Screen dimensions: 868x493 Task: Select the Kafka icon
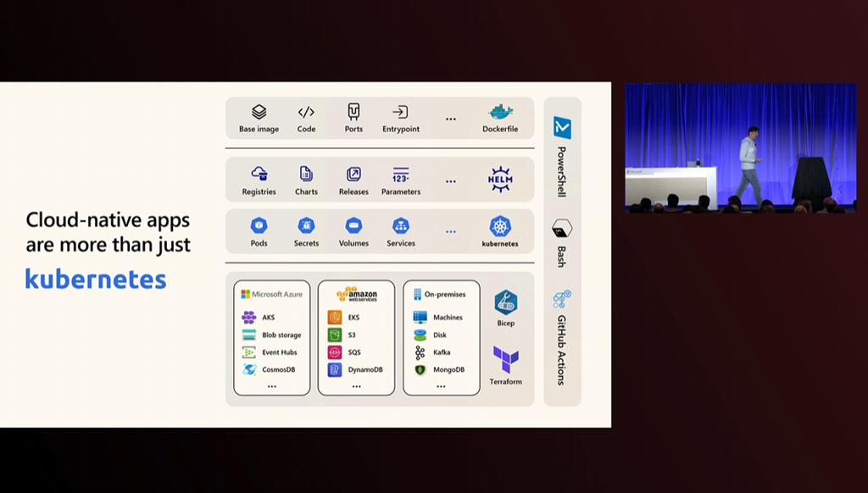coord(420,352)
